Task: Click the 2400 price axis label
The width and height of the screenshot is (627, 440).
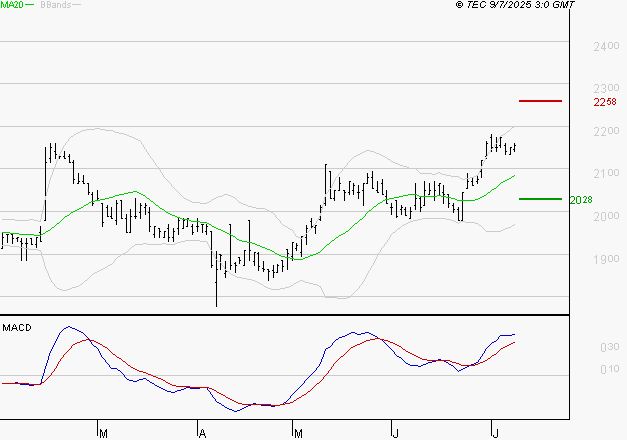Action: click(604, 47)
